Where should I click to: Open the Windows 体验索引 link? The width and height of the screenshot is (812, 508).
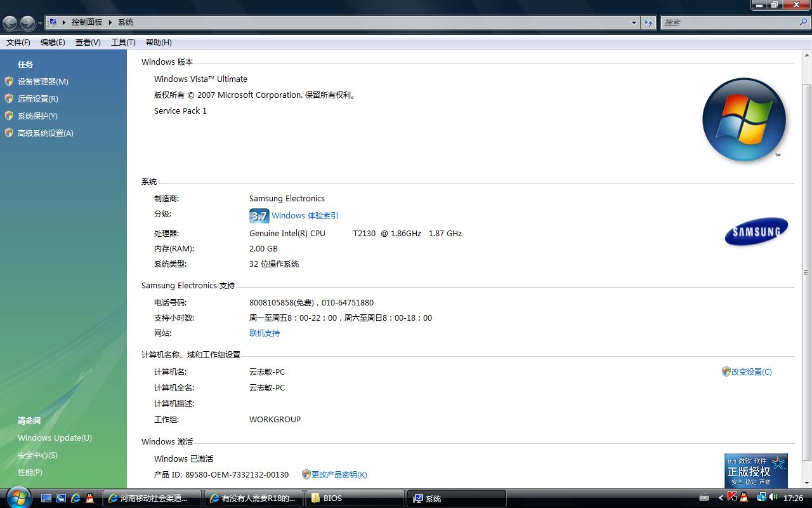pyautogui.click(x=304, y=216)
